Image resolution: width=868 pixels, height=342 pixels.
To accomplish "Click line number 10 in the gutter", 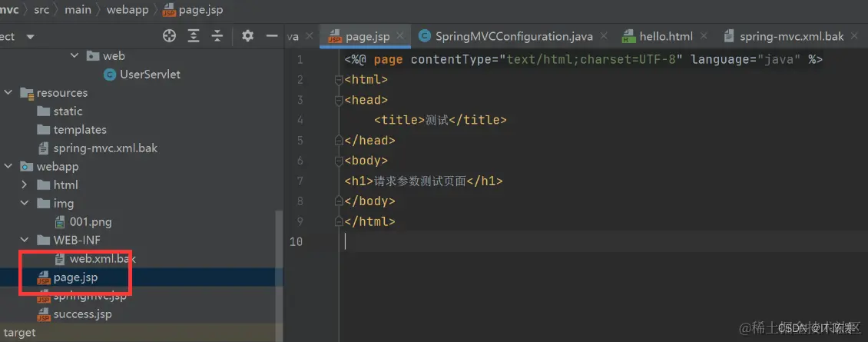I will point(297,241).
